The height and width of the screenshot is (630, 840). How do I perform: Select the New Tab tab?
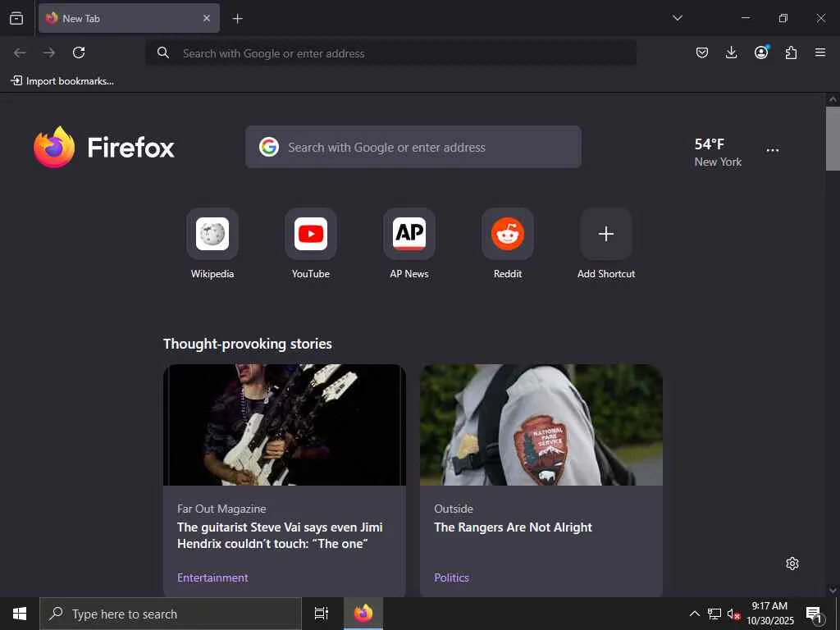point(129,18)
